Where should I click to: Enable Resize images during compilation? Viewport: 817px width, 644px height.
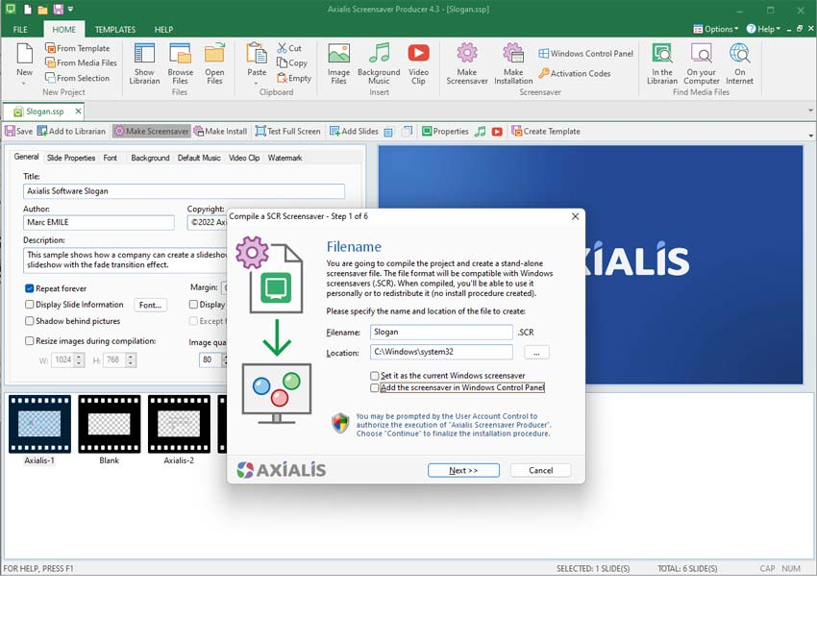click(30, 341)
